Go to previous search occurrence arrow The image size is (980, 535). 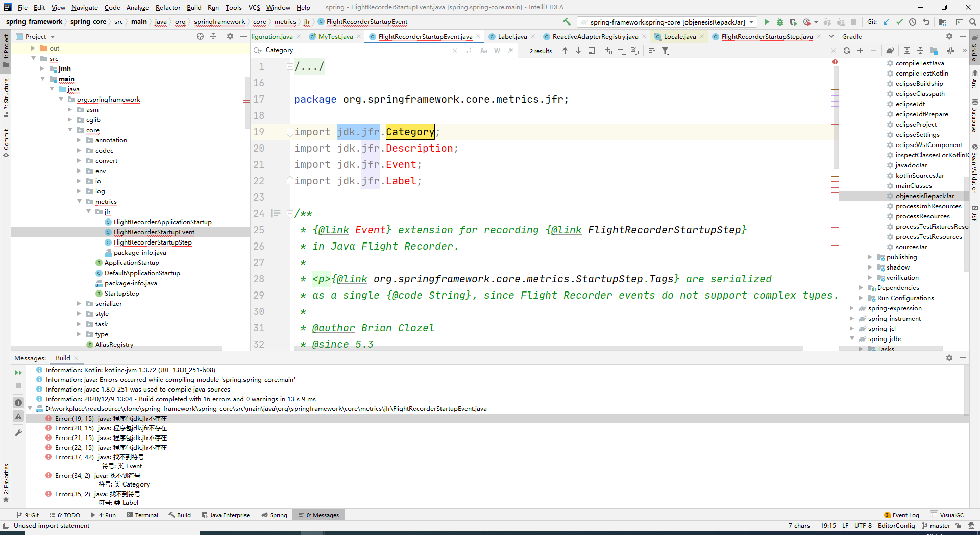pos(565,51)
